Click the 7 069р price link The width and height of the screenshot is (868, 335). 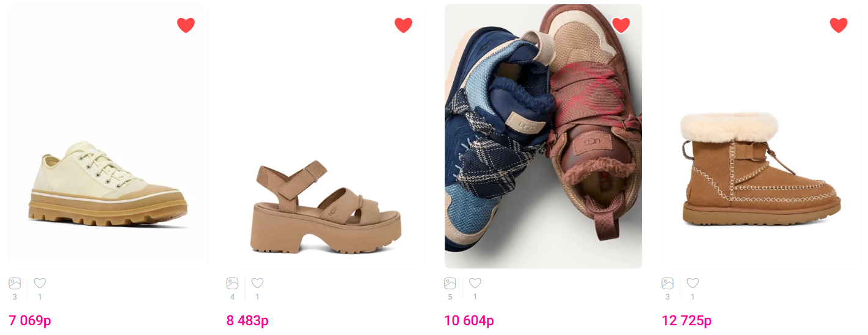coord(30,320)
